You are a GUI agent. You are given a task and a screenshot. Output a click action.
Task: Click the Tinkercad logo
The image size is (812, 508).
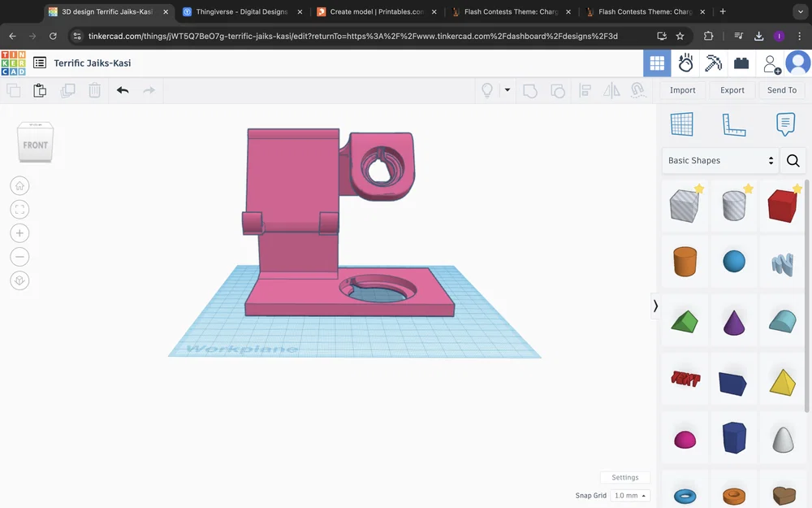point(14,63)
